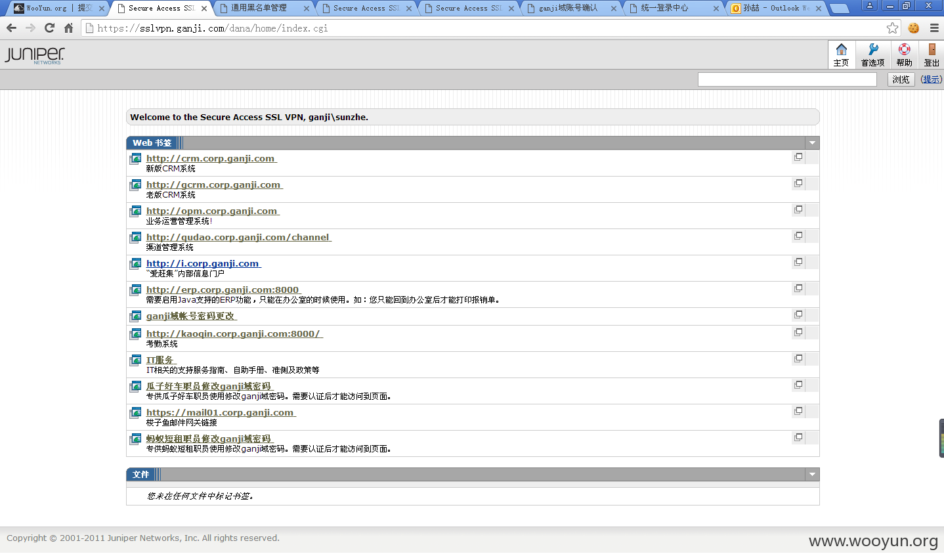The image size is (944, 560).
Task: Open kaoqin bookmark in new window icon
Action: click(798, 332)
